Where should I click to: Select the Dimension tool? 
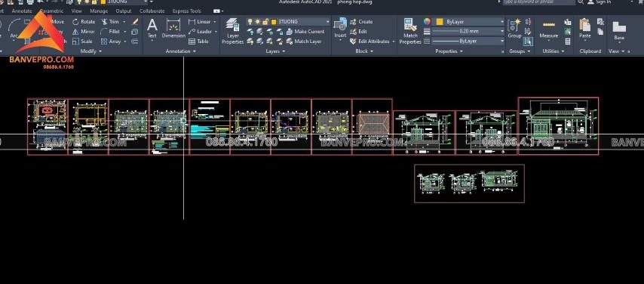173,29
